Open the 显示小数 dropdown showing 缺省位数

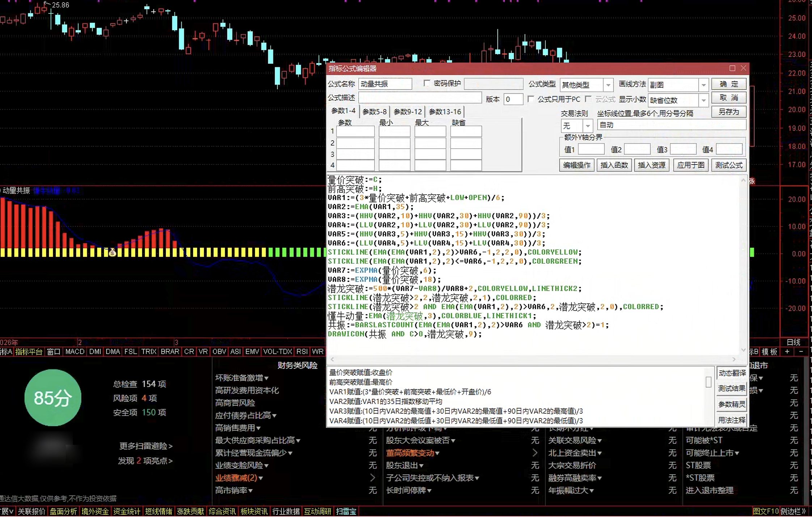703,100
